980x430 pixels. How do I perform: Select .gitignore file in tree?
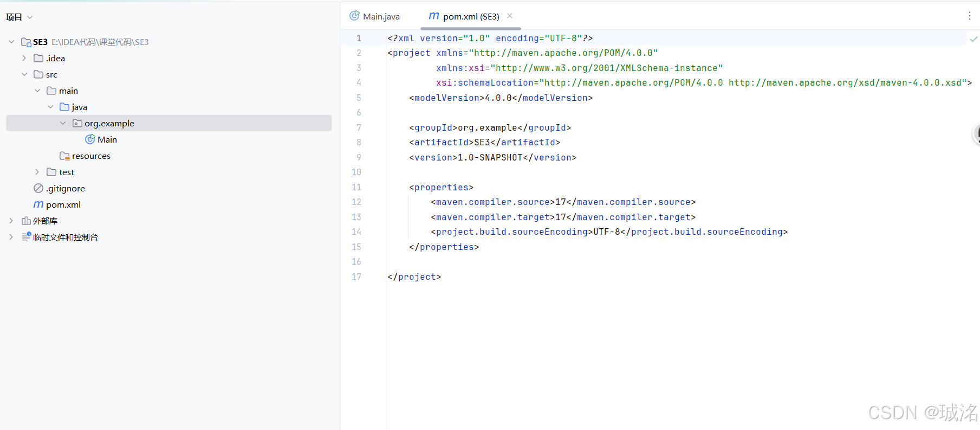pyautogui.click(x=66, y=188)
